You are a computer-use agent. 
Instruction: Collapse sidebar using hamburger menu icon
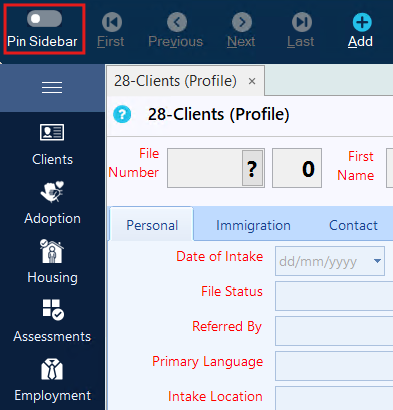coord(52,88)
